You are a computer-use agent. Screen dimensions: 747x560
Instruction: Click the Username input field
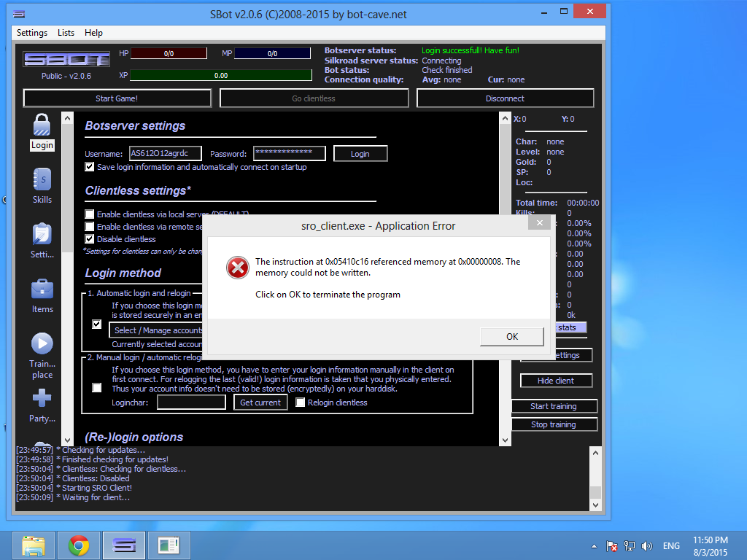point(166,153)
